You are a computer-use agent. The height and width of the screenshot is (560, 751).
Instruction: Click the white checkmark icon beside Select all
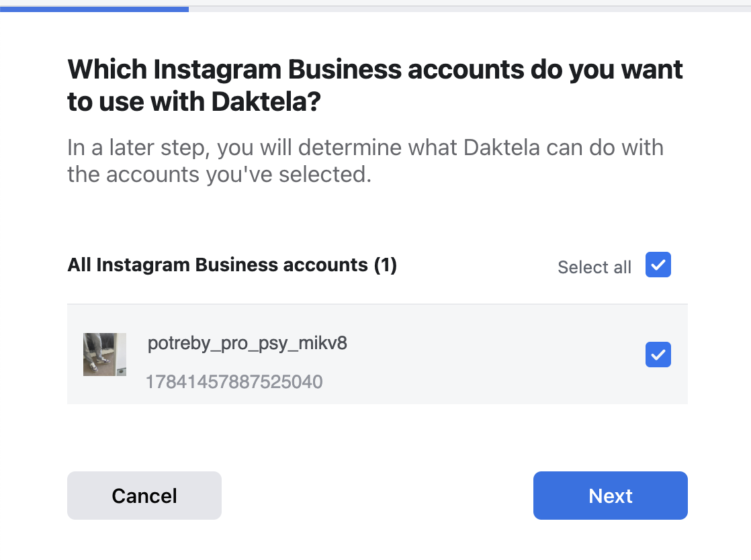pos(658,265)
